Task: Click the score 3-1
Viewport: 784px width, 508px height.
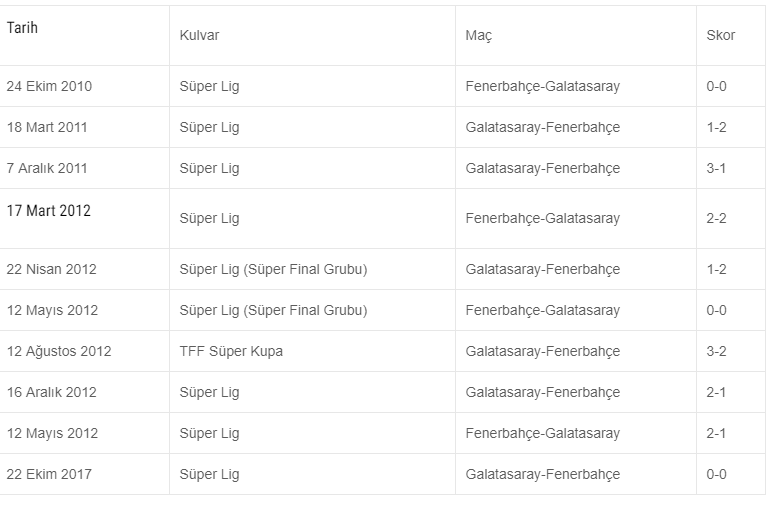Action: [x=716, y=168]
